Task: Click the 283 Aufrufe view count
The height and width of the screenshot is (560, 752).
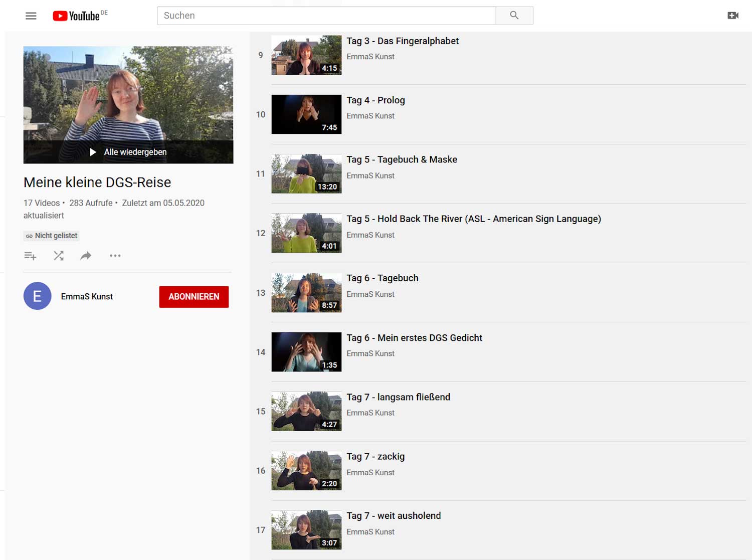Action: point(91,203)
